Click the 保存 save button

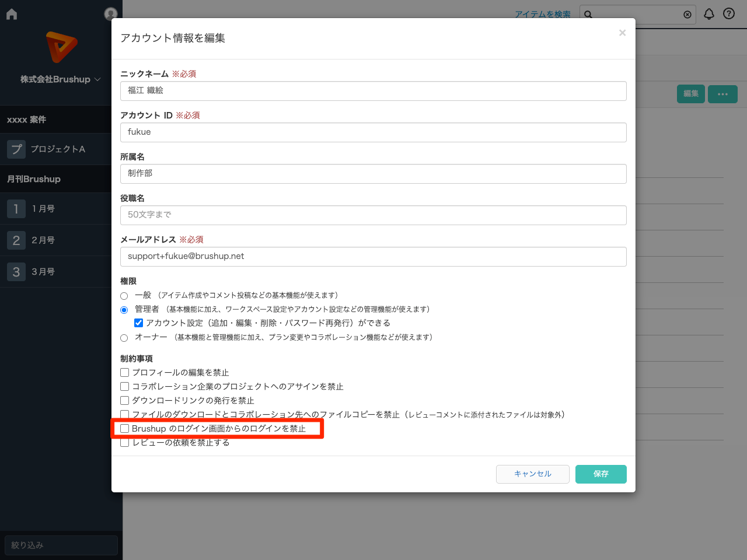coord(601,474)
